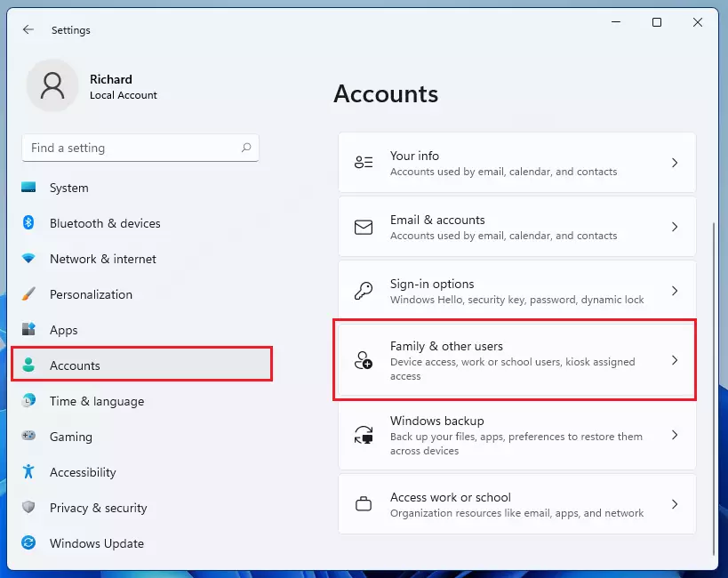The image size is (728, 578).
Task: Maximize the Settings window
Action: tap(657, 22)
